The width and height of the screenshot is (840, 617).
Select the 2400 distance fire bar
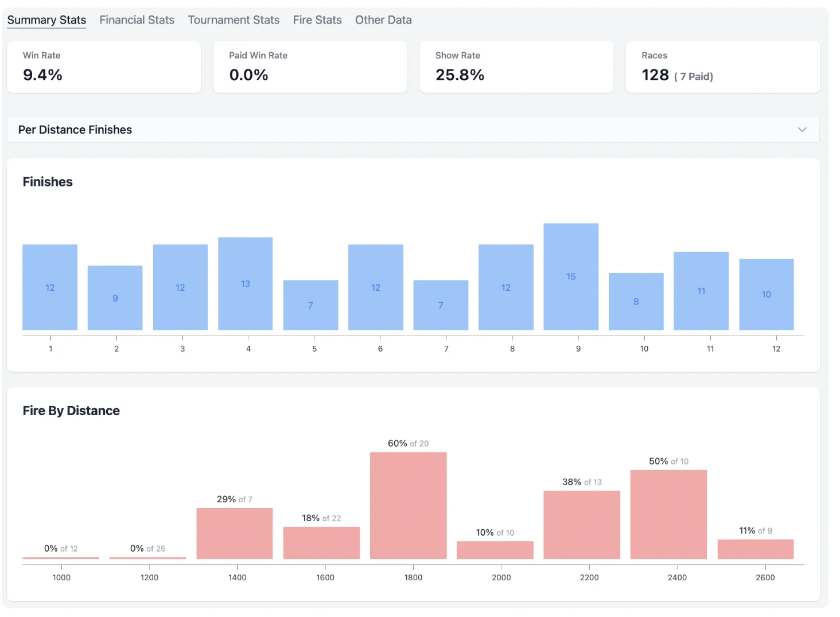tap(668, 514)
